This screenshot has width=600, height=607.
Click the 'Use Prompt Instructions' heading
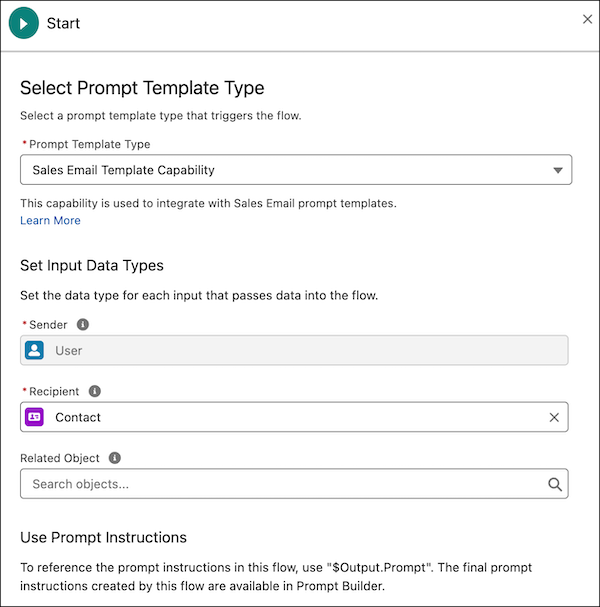(103, 537)
